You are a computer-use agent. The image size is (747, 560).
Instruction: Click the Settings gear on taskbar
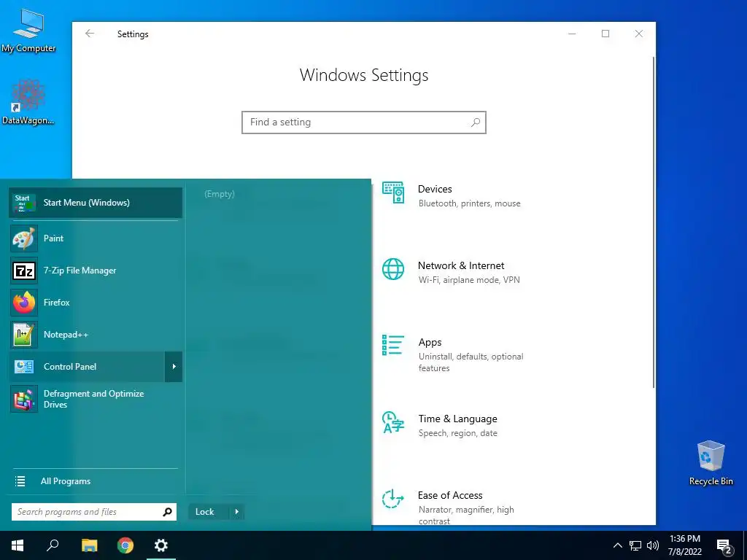point(161,545)
